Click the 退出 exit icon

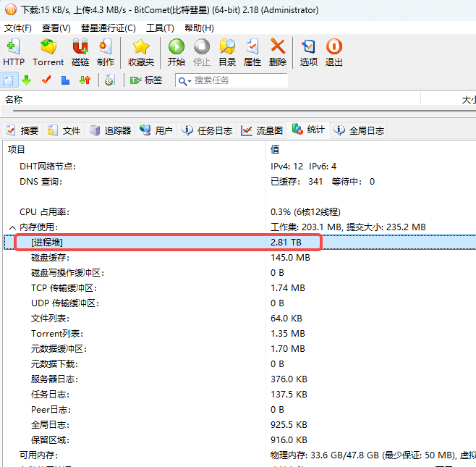pos(334,52)
